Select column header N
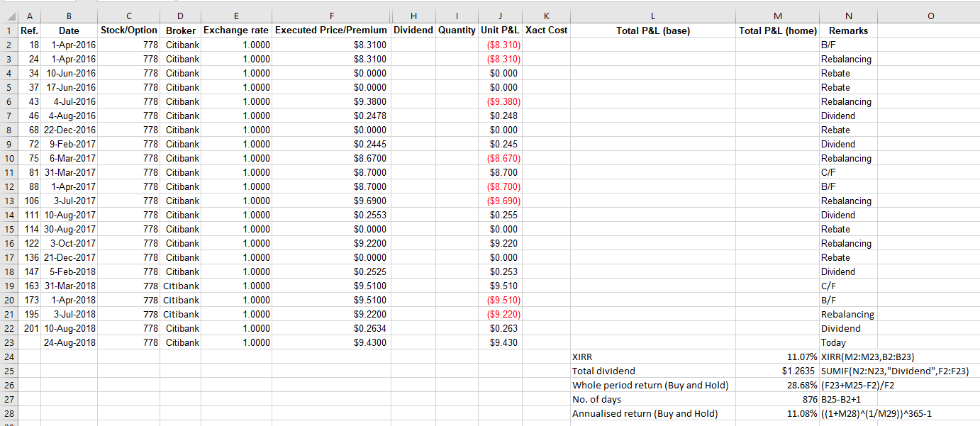Image resolution: width=980 pixels, height=426 pixels. pos(849,16)
